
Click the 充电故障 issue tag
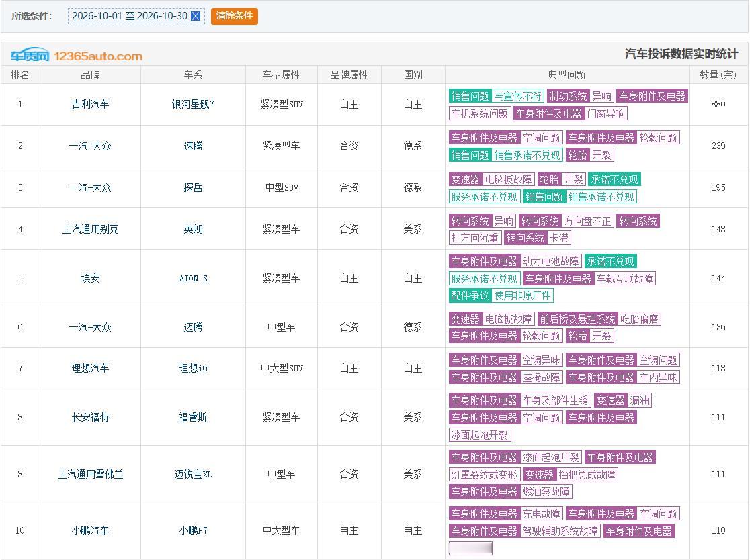pyautogui.click(x=541, y=514)
